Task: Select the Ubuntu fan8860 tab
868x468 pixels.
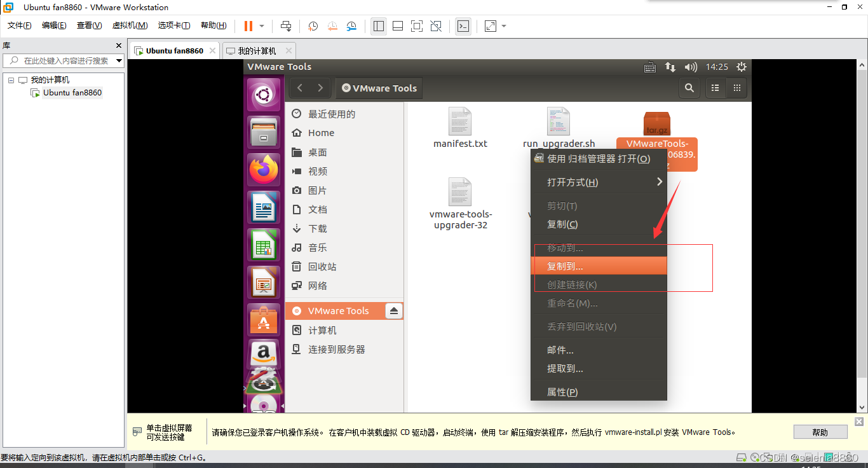Action: pyautogui.click(x=174, y=51)
